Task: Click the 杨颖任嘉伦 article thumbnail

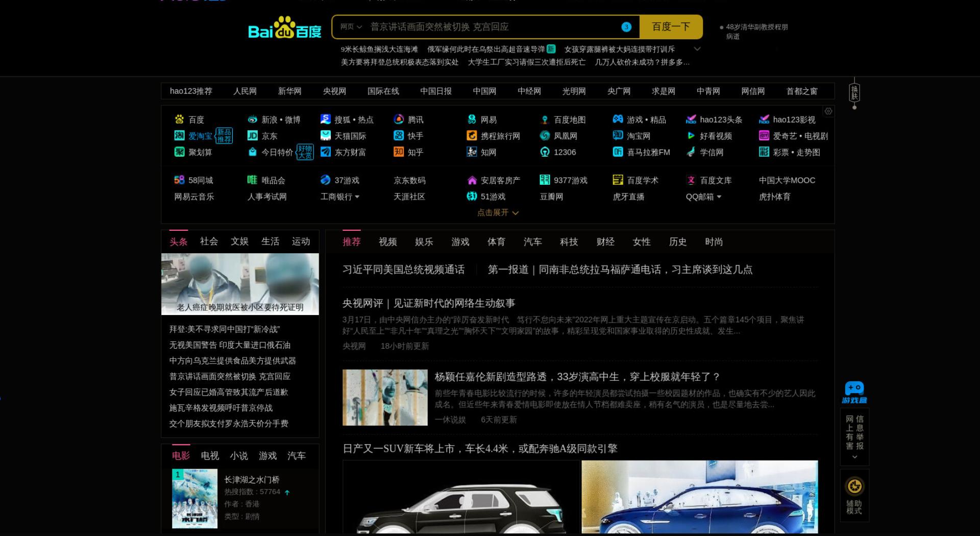Action: pos(385,397)
